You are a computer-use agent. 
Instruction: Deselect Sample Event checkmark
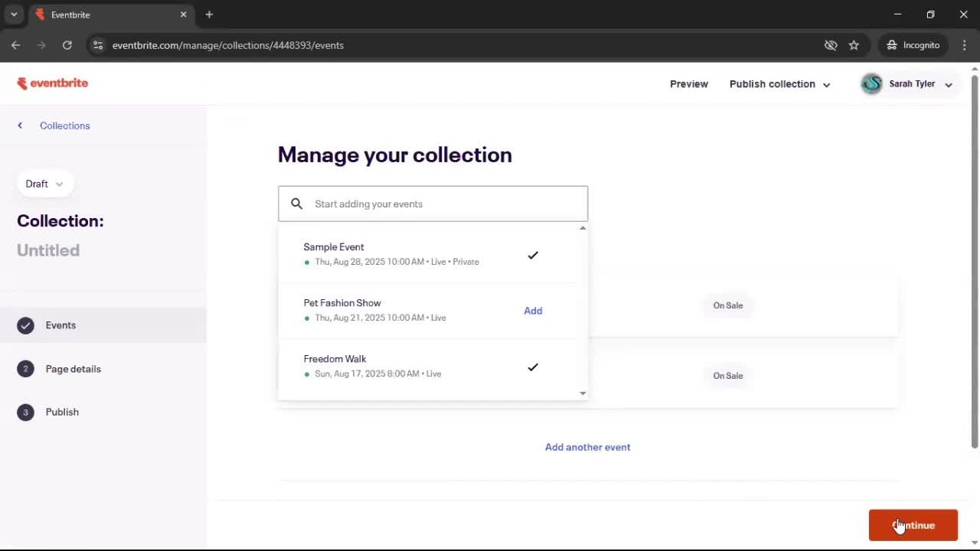[533, 255]
